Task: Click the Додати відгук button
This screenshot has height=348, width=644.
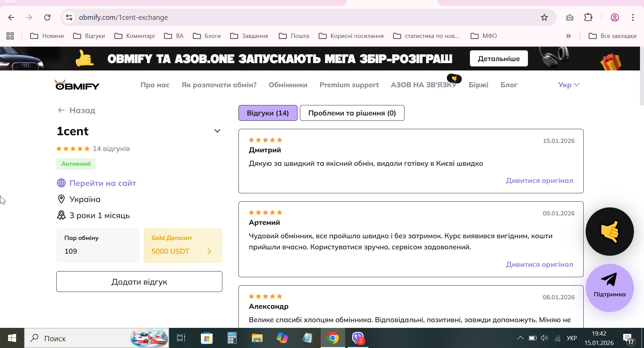Action: [x=139, y=282]
